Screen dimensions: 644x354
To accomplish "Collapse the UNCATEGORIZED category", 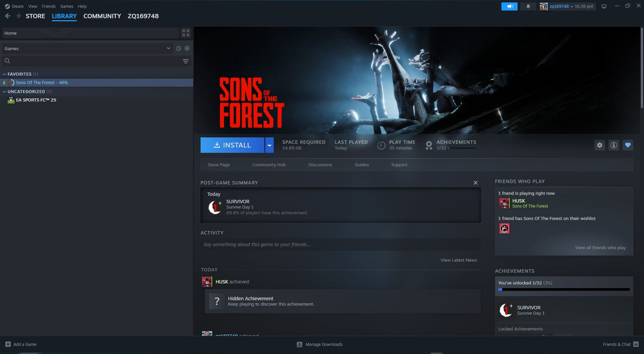I will point(5,92).
